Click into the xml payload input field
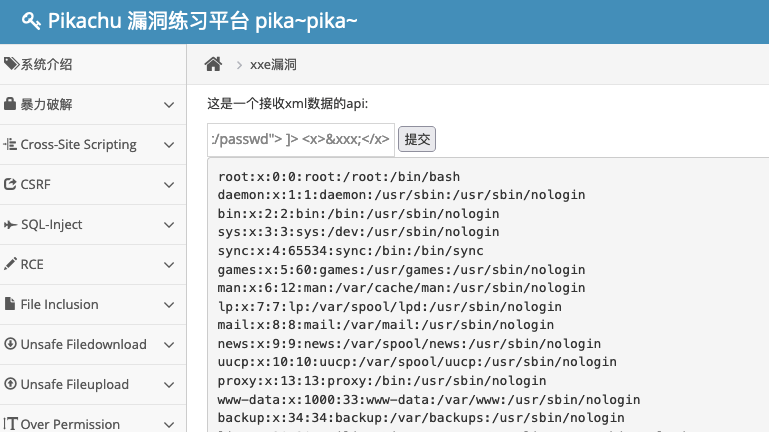The width and height of the screenshot is (769, 432). coord(301,140)
